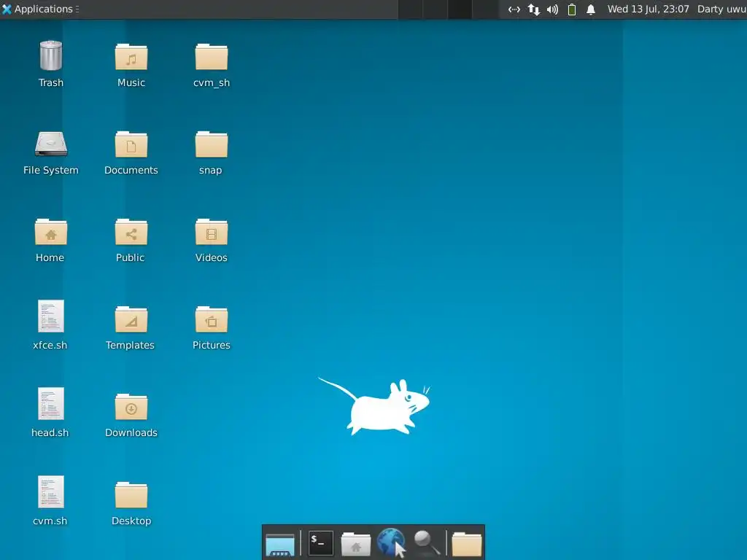
Task: Select the Downloads folder icon
Action: (131, 407)
